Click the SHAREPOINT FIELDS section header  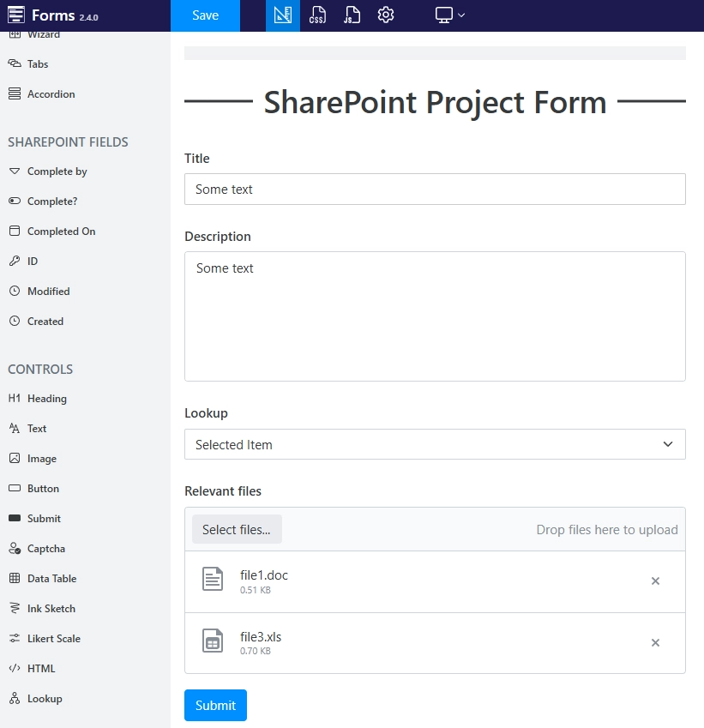click(68, 142)
